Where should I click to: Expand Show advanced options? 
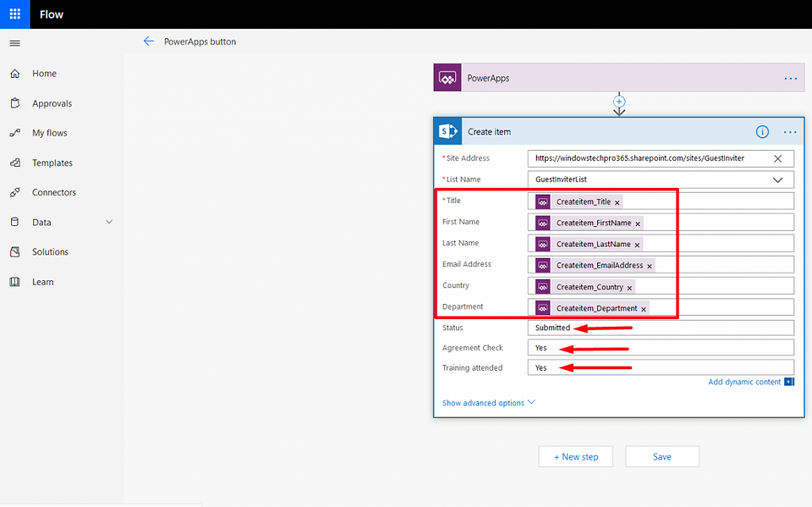point(488,403)
